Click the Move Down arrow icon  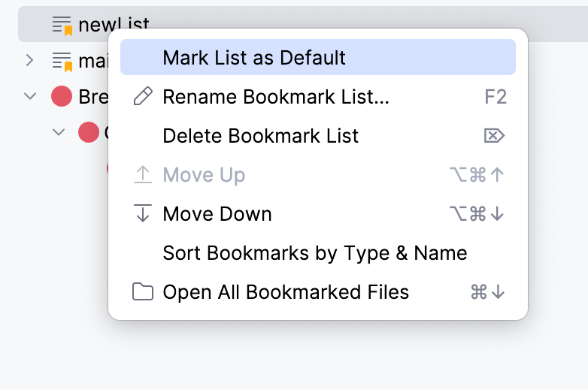coord(142,214)
